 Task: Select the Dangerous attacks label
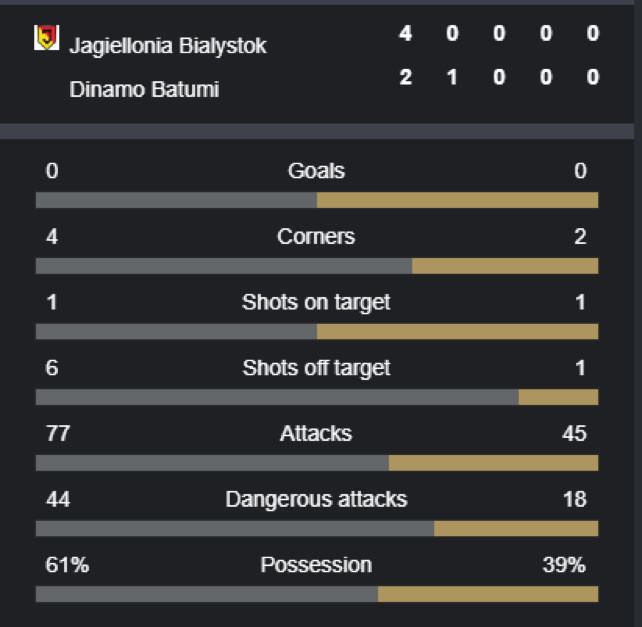click(316, 500)
